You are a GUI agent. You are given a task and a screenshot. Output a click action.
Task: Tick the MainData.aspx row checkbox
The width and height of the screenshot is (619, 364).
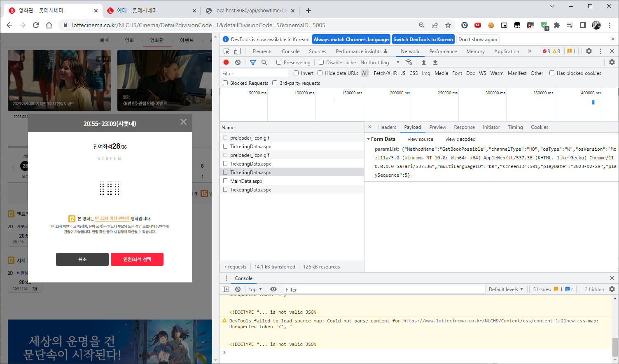coord(225,181)
